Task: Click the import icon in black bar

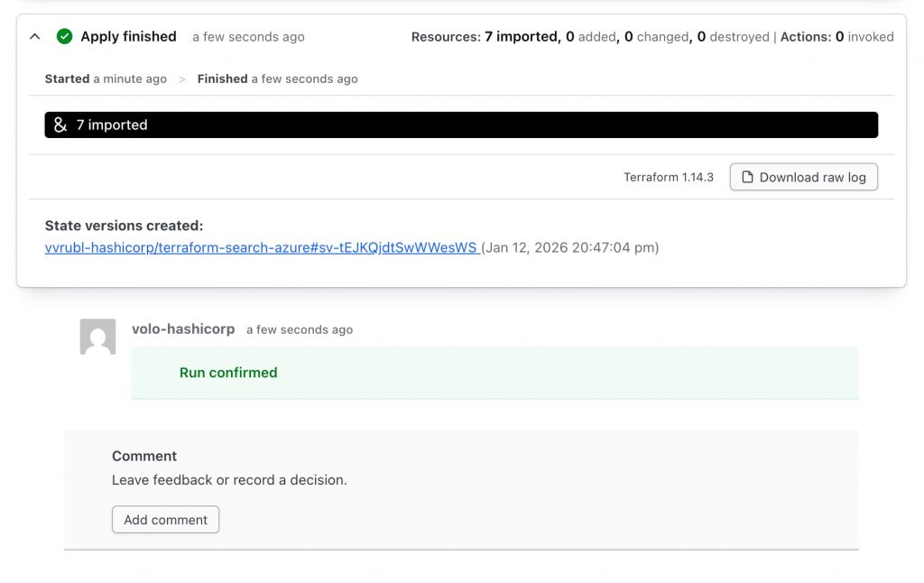Action: click(x=60, y=125)
